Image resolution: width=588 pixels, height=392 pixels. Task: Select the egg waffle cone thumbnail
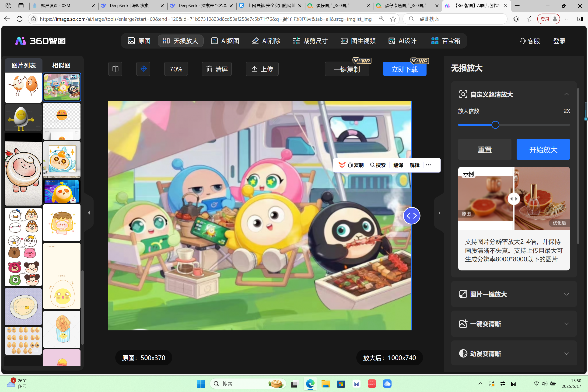(62, 329)
